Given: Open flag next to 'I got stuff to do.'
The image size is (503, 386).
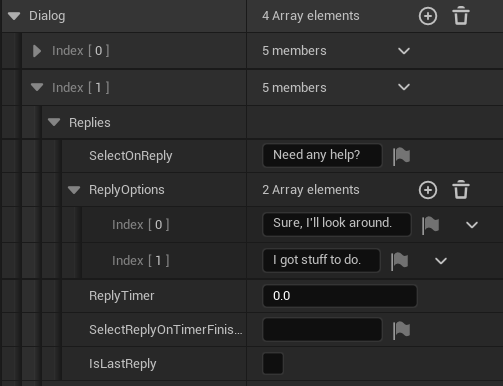Looking at the screenshot, I should click(x=399, y=261).
